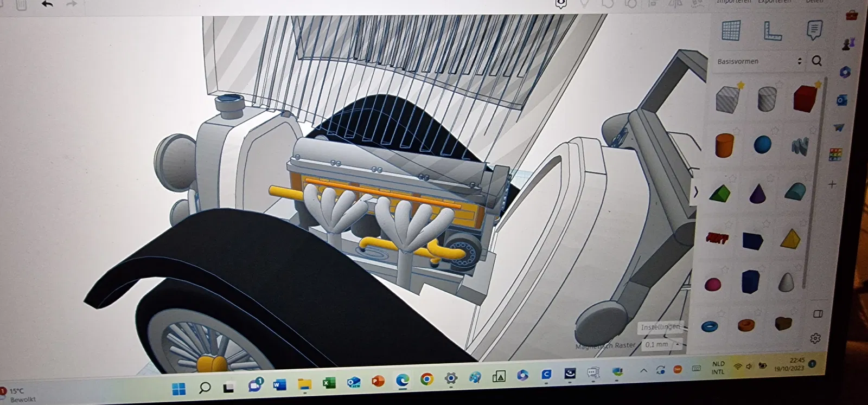The width and height of the screenshot is (868, 405).
Task: Select the grey paraboloid shape
Action: pyautogui.click(x=786, y=282)
